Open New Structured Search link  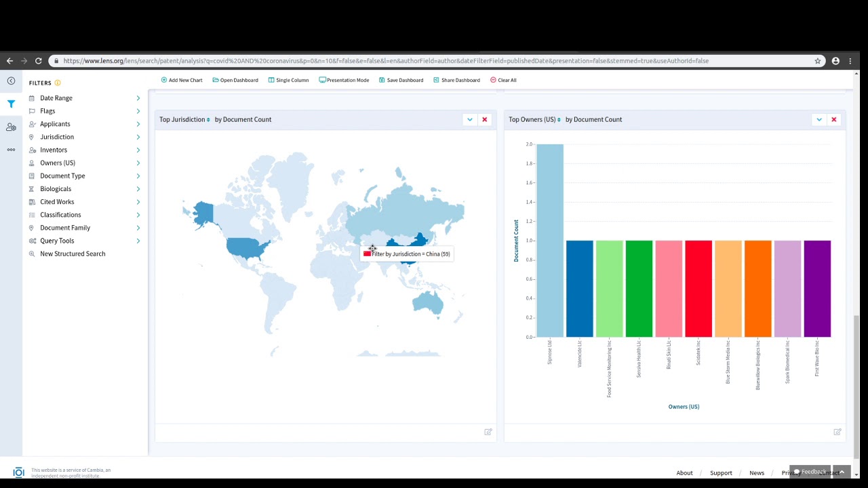[x=73, y=253]
